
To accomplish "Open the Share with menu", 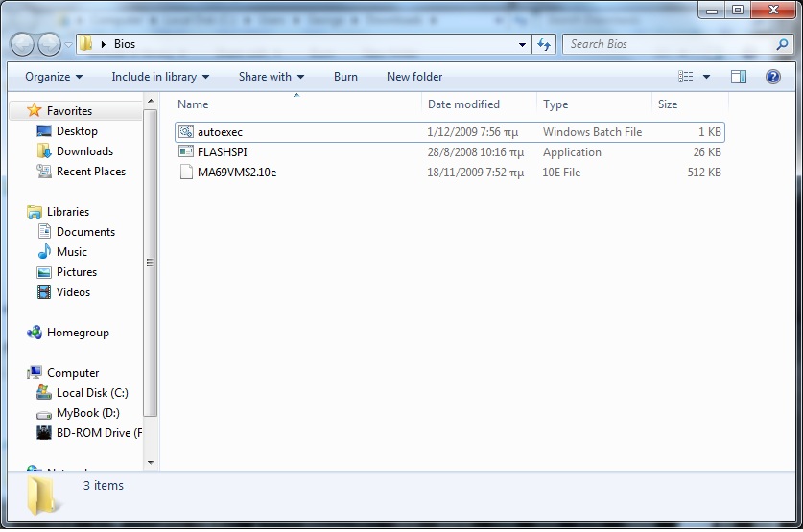I will click(x=272, y=77).
